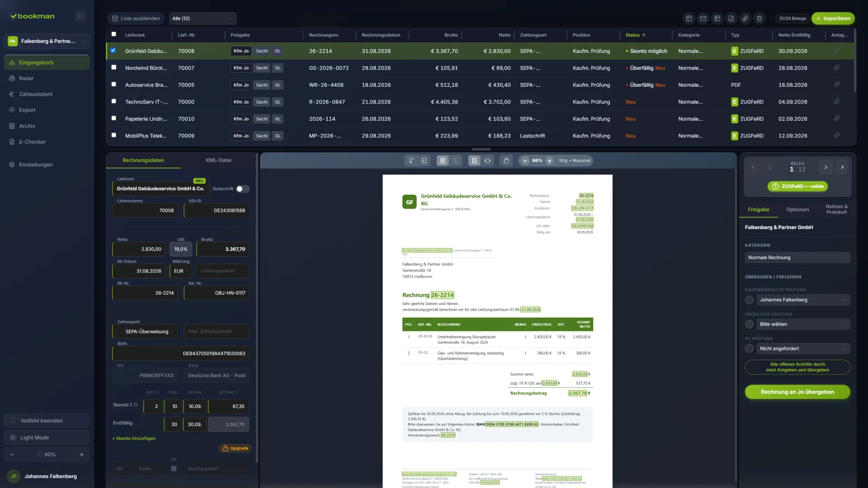
Task: Select fit-to-page icon in viewer toolbar
Action: click(474, 160)
